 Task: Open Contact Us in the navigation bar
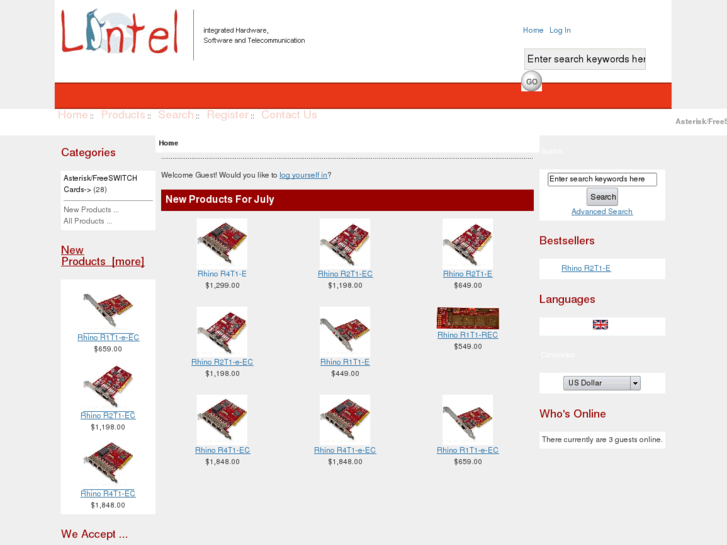tap(289, 115)
